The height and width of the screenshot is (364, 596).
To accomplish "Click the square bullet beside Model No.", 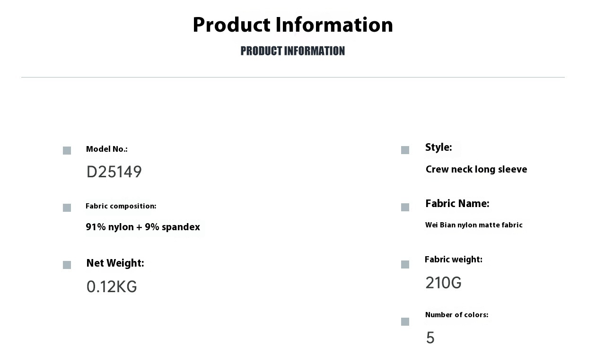I will click(x=67, y=151).
